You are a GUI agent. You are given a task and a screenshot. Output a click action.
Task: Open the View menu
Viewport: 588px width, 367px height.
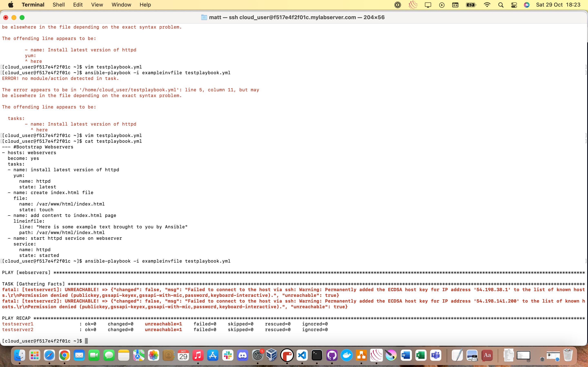click(97, 5)
